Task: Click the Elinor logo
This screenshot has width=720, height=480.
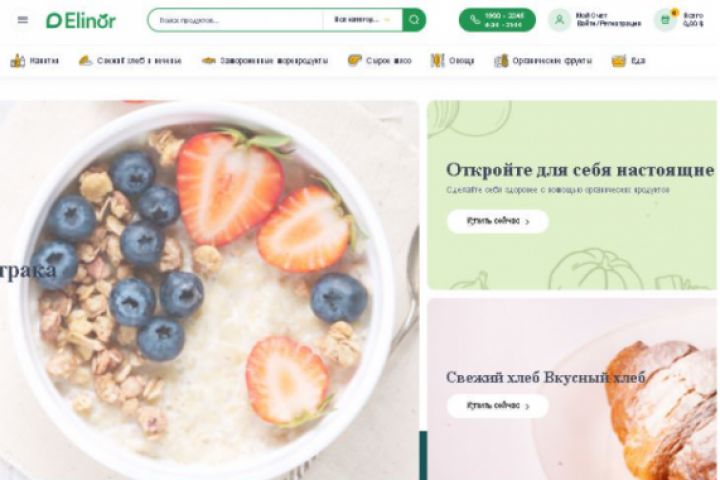Action: point(81,21)
